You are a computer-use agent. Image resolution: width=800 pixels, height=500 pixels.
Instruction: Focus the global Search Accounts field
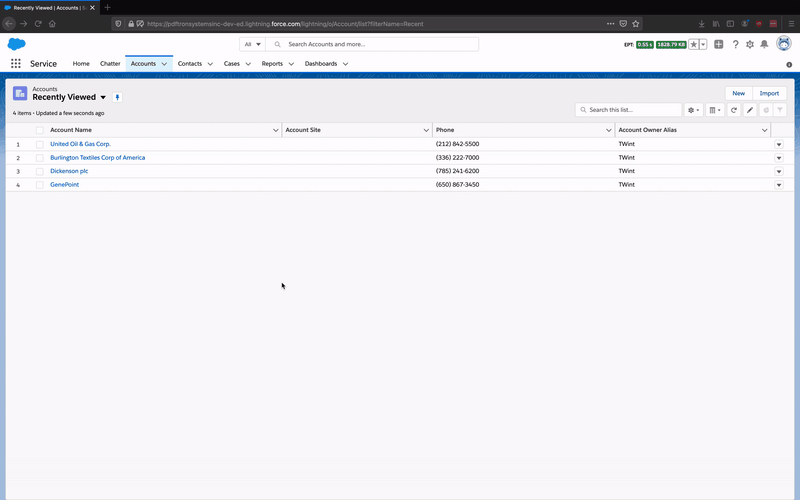click(372, 44)
